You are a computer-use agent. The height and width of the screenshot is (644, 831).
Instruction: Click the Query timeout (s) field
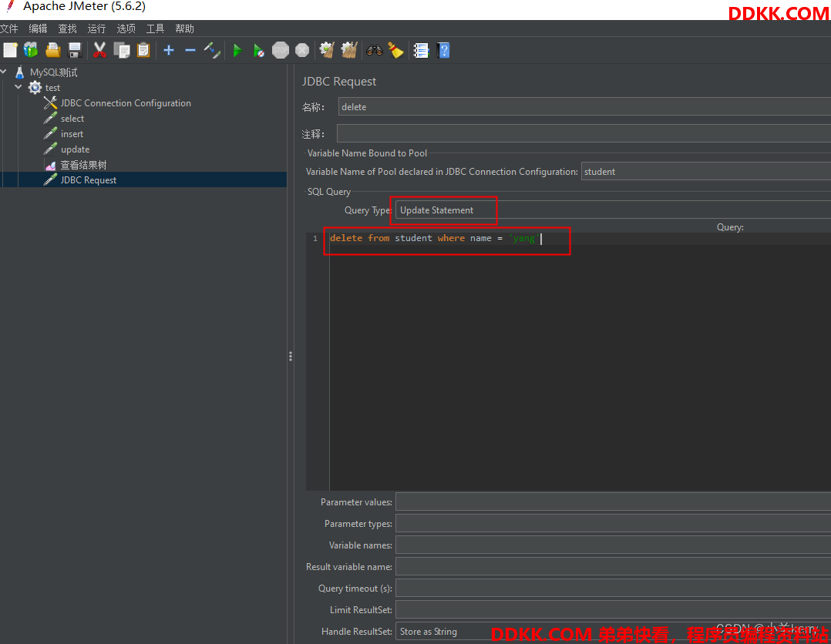click(x=613, y=589)
